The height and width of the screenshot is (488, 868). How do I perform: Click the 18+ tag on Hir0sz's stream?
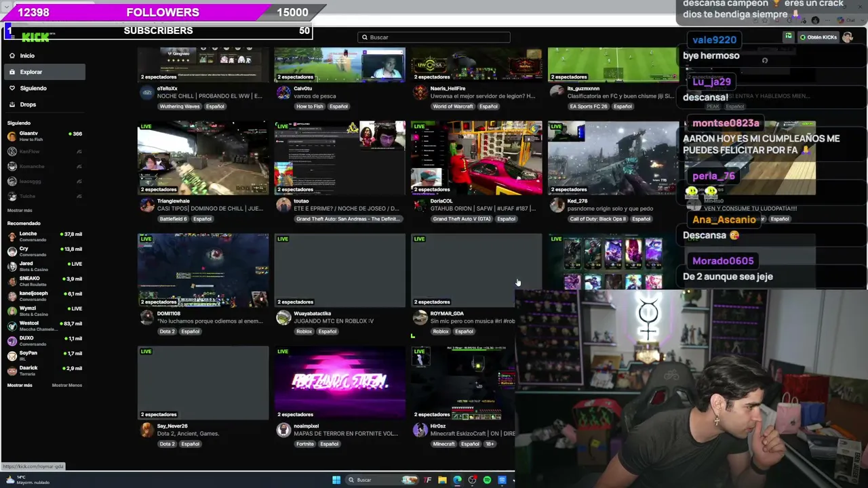(490, 444)
